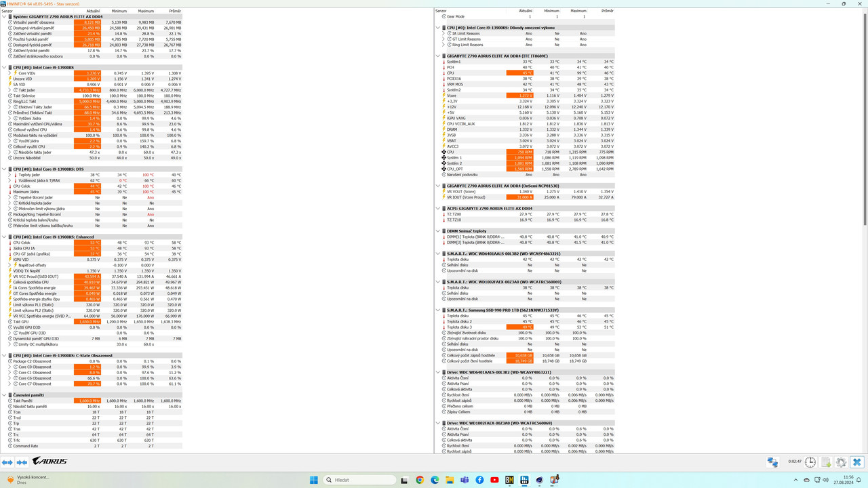Viewport: 868px width, 488px height.
Task: Click the lightning icon beside Vcore
Action: point(444,96)
